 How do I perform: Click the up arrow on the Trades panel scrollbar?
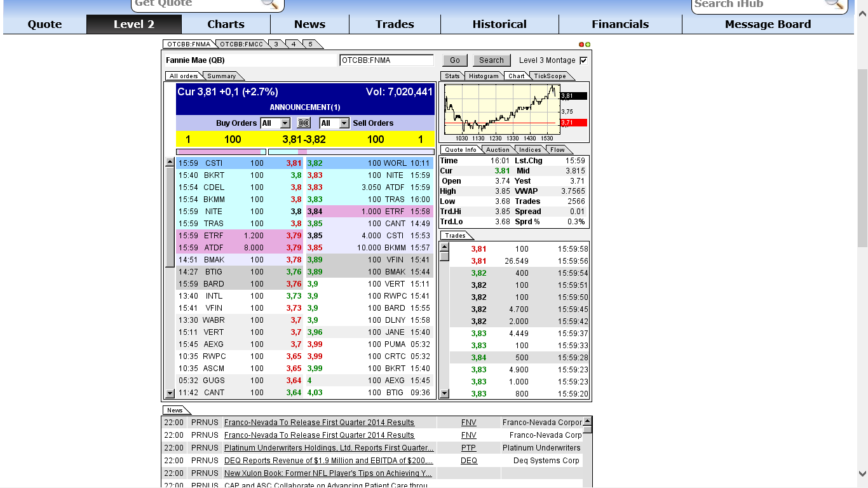(444, 248)
